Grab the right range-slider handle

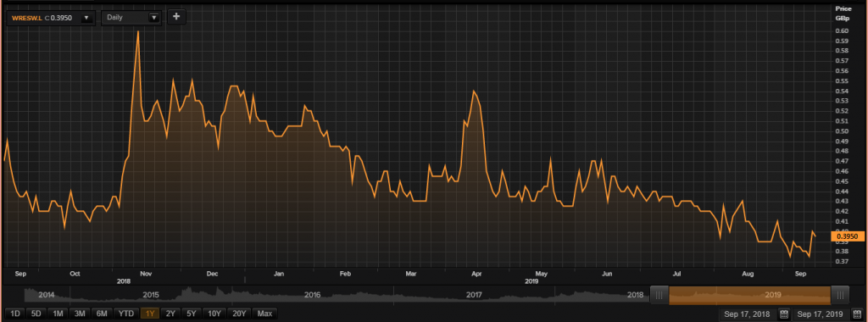[840, 296]
